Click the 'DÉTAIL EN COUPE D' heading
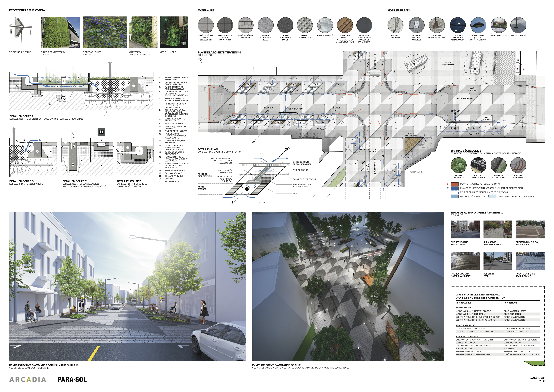The image size is (554, 392). pyautogui.click(x=129, y=181)
